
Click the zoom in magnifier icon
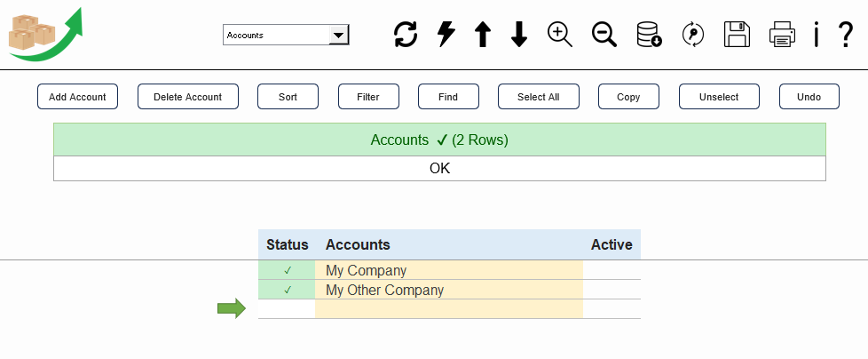560,35
